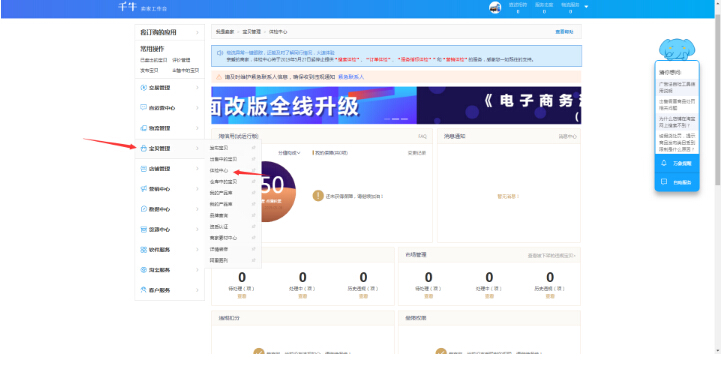Open the top-bar account dropdown arrow
Screen dimensions: 723x367
[586, 7]
